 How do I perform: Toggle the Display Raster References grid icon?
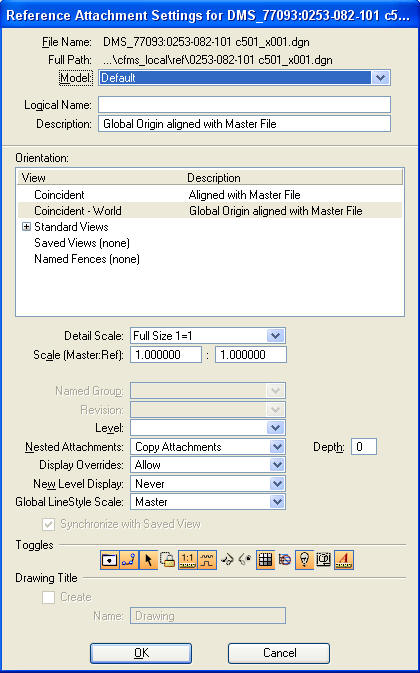[266, 560]
